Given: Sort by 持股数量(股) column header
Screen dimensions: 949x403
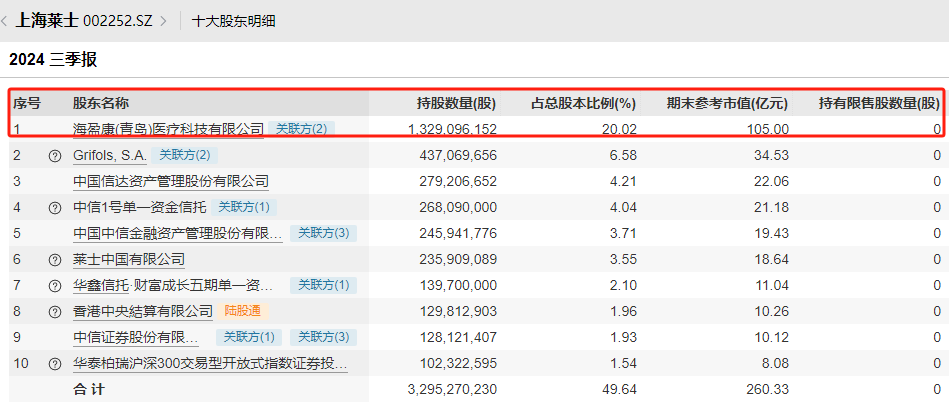Looking at the screenshot, I should [456, 103].
